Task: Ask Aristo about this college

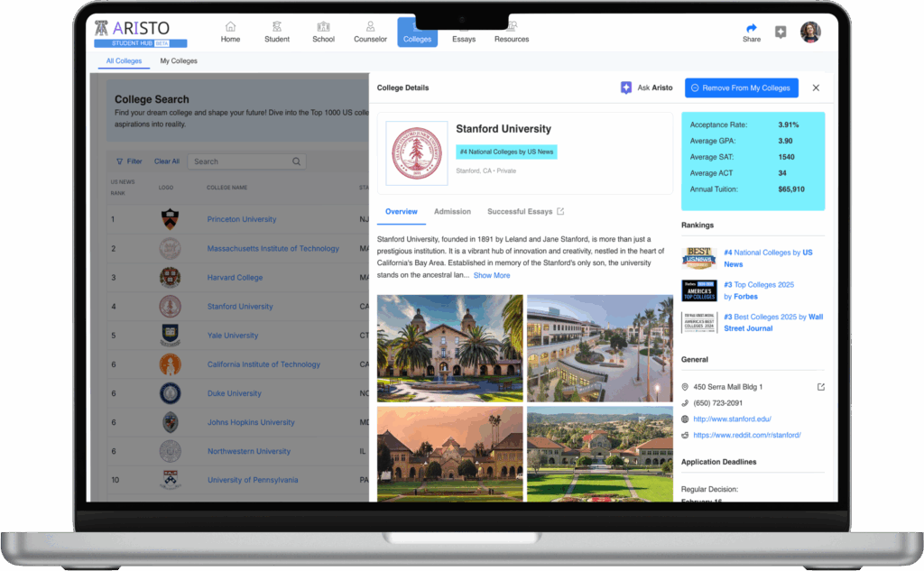Action: click(x=646, y=87)
